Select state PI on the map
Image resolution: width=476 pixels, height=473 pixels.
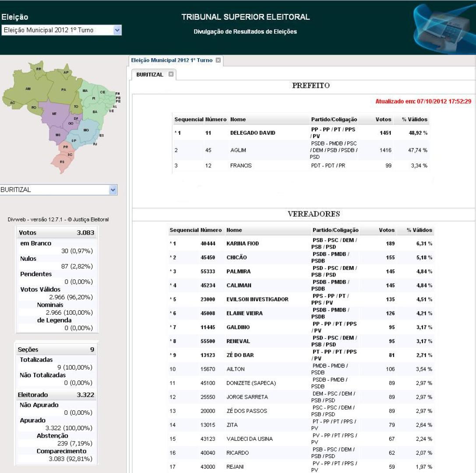pos(94,98)
